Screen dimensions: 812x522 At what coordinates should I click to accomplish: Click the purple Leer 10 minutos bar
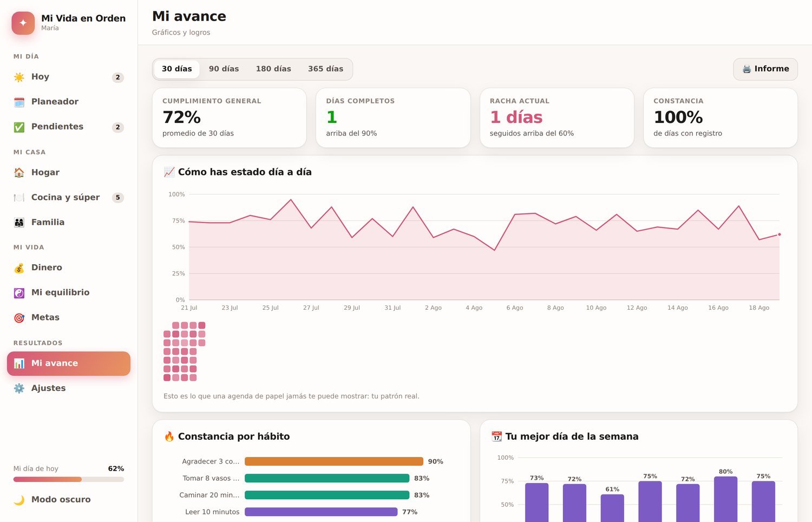click(x=321, y=512)
